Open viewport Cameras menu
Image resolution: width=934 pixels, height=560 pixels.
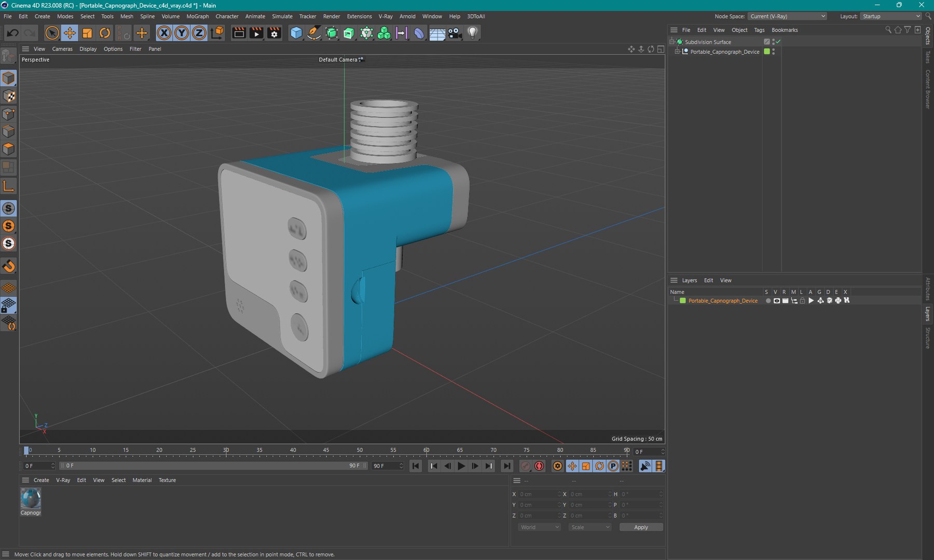pos(62,49)
